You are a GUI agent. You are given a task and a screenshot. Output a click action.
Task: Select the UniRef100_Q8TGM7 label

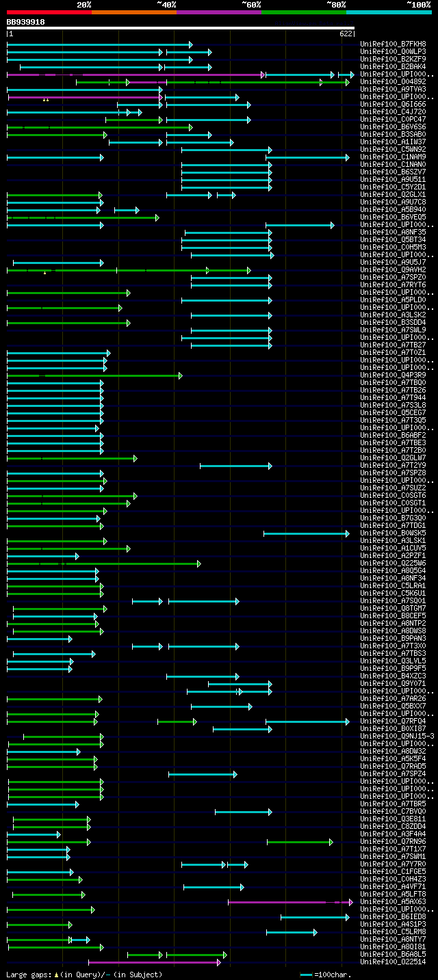point(393,609)
